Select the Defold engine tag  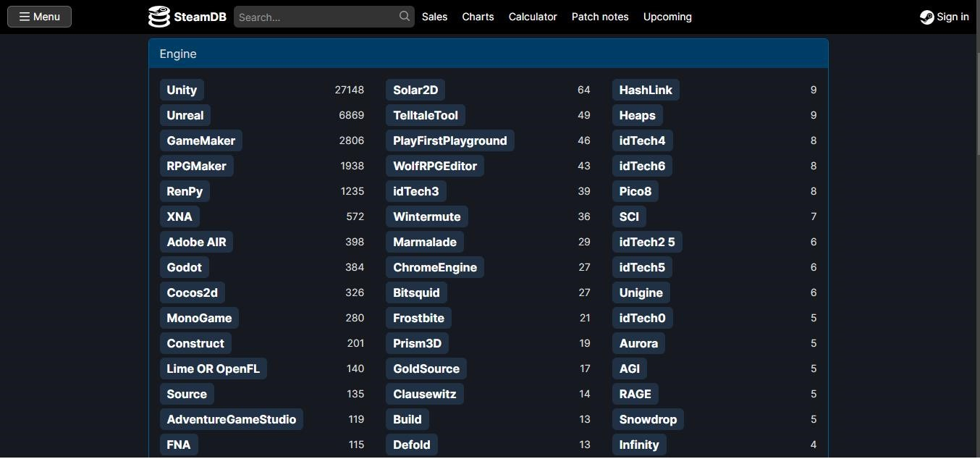pos(412,445)
